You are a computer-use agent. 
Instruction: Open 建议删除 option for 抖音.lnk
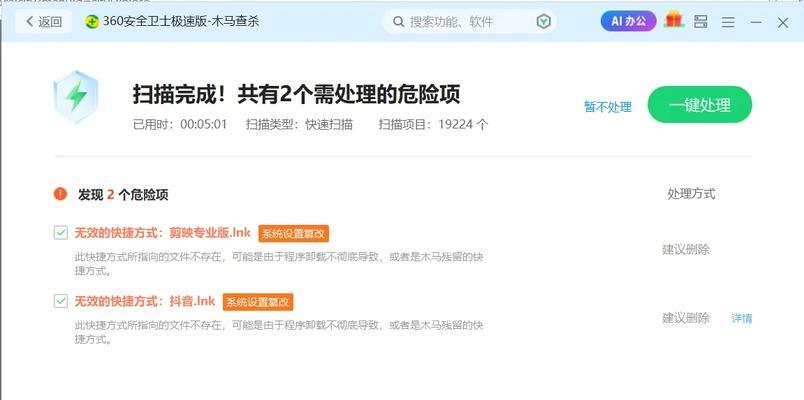686,318
